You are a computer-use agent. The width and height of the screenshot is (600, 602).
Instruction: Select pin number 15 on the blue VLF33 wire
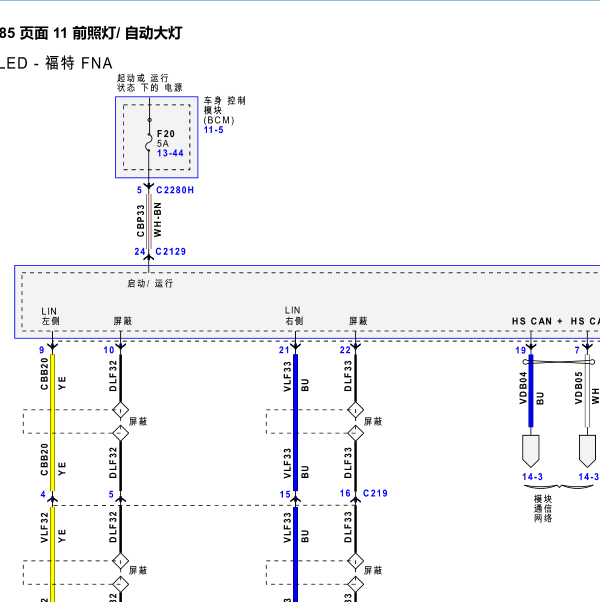pyautogui.click(x=285, y=494)
